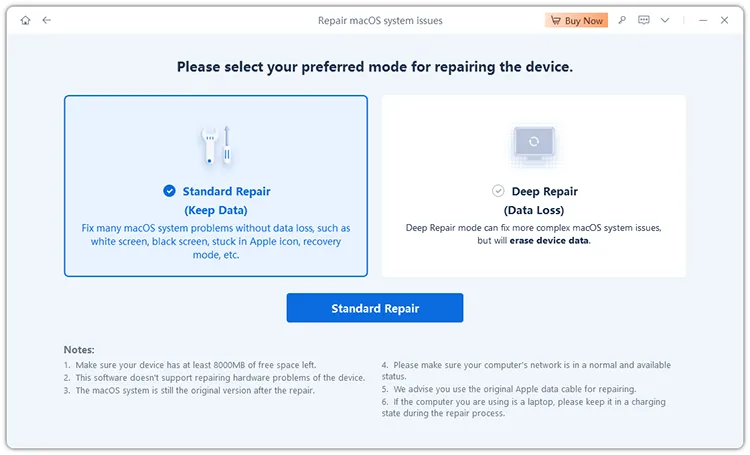Click the wrench and screwdriver icon

coord(216,146)
